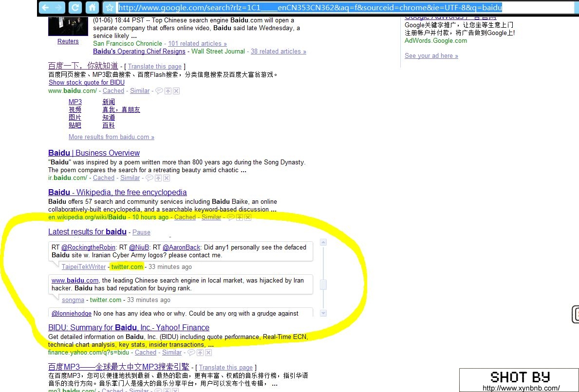Expand More results from baidu.com
The height and width of the screenshot is (392, 579).
pyautogui.click(x=112, y=137)
